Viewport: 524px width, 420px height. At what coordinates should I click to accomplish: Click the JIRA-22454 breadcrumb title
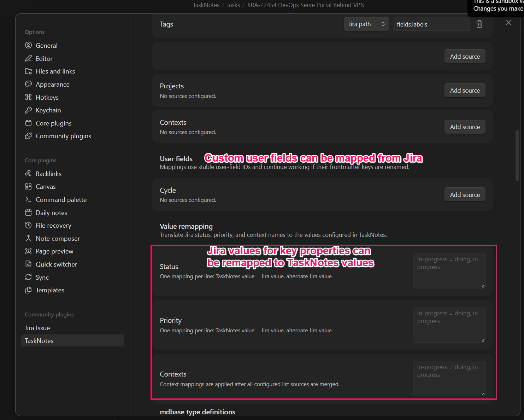point(306,5)
